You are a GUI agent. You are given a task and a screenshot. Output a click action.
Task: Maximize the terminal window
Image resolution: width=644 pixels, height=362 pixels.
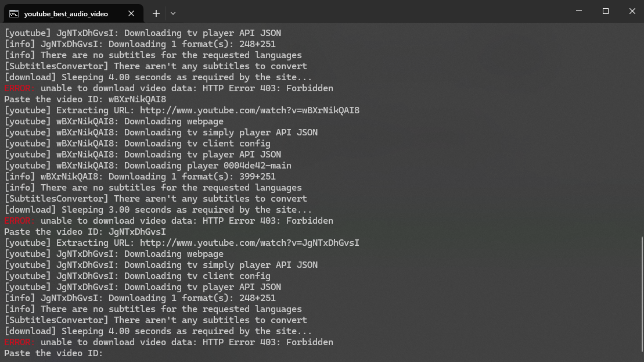coord(606,11)
